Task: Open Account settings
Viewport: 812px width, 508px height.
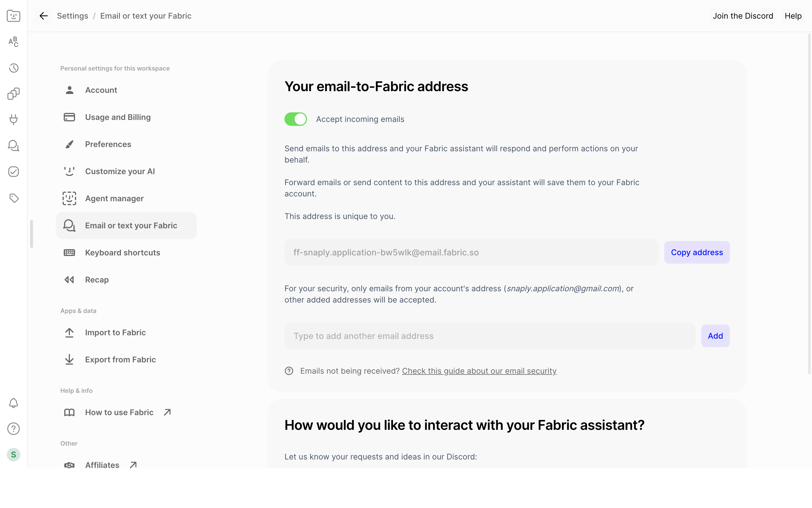Action: point(126,90)
